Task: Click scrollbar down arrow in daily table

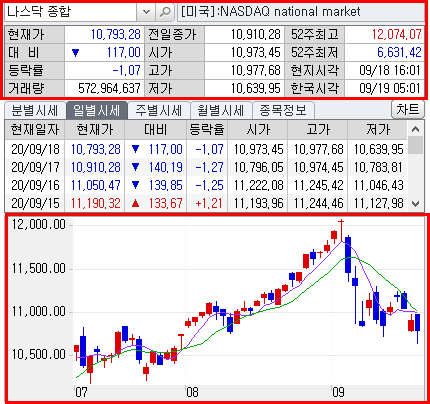Action: [415, 204]
